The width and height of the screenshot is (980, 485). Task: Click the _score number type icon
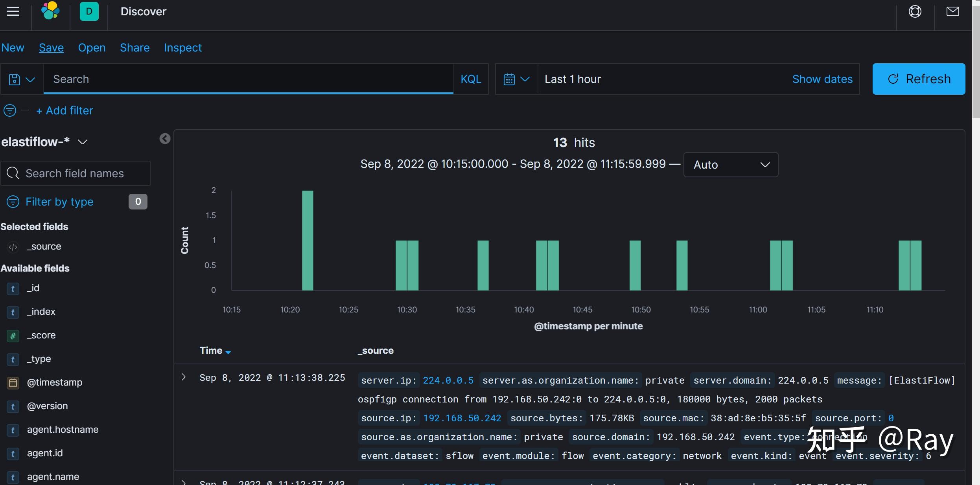point(13,336)
